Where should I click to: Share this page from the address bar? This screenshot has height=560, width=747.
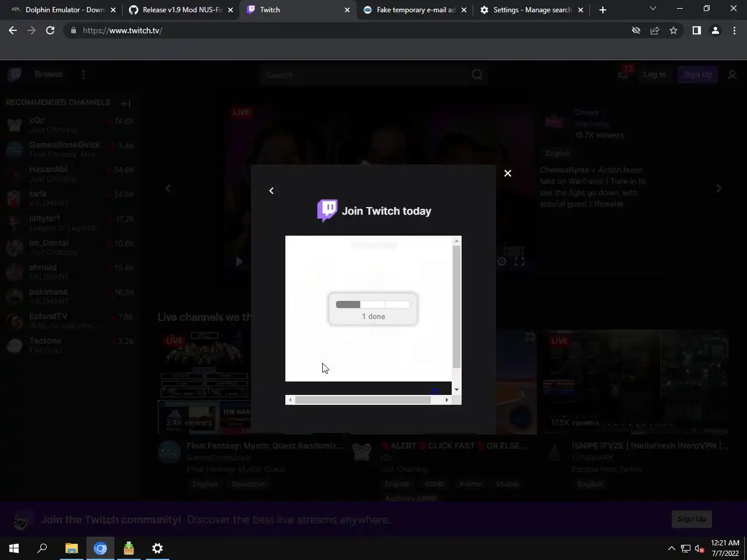[x=655, y=30]
